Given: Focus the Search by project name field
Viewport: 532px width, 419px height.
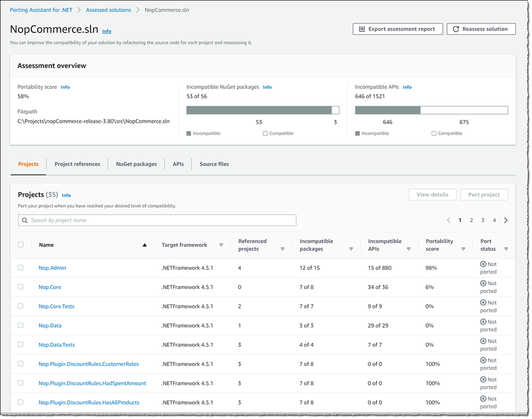Looking at the screenshot, I should [157, 220].
